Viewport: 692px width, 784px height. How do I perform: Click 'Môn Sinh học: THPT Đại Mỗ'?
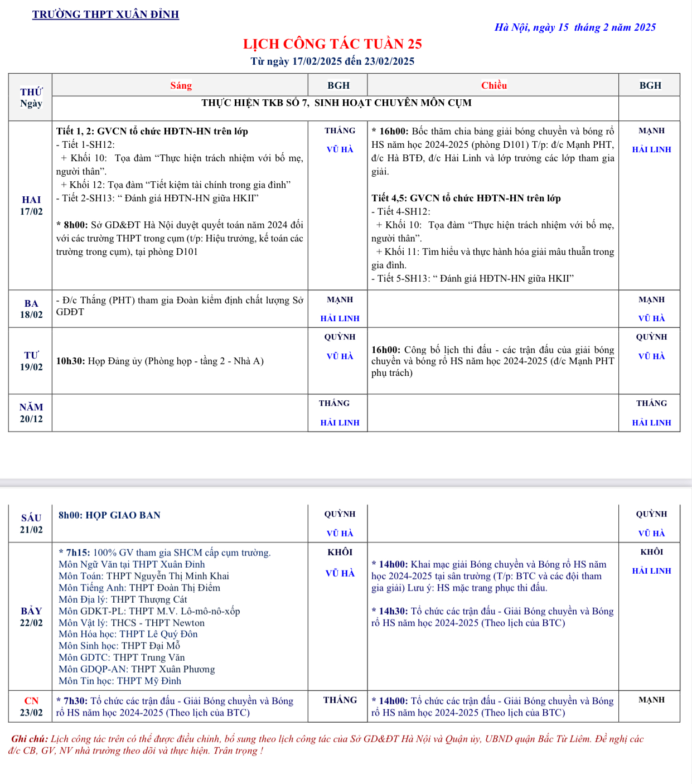(x=119, y=646)
